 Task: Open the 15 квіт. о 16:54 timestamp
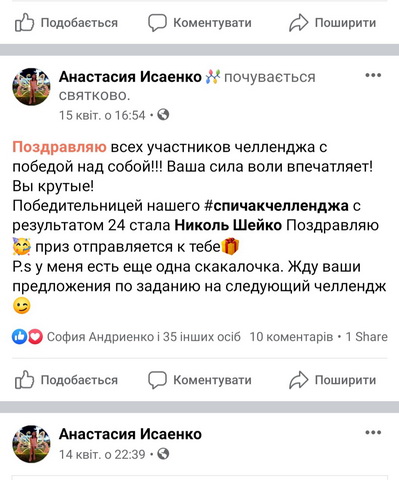[102, 115]
